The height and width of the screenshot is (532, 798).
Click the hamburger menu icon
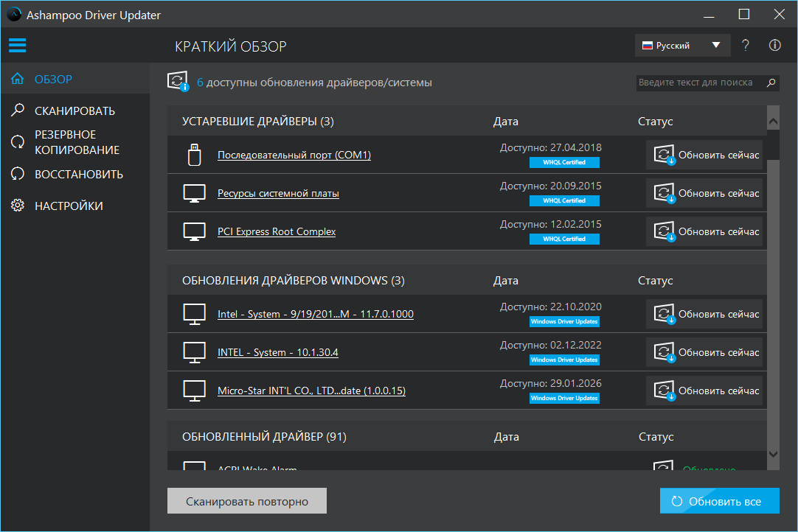pos(17,46)
